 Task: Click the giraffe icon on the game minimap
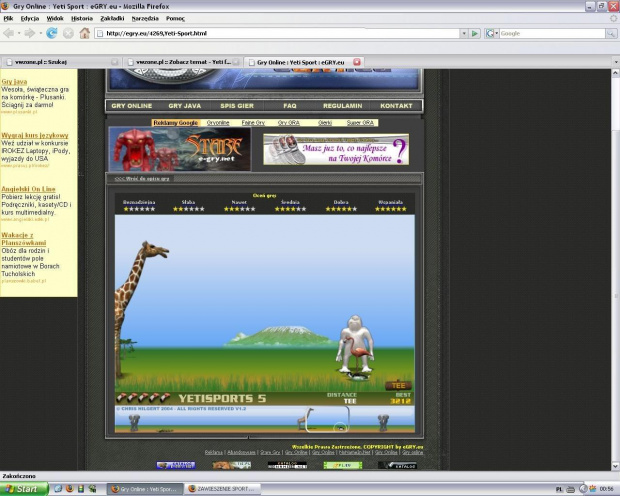coord(306,419)
